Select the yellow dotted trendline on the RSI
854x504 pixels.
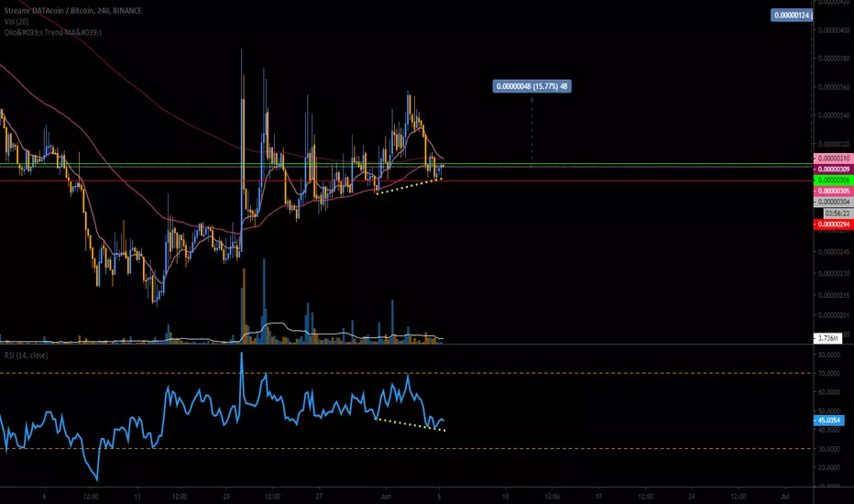click(x=411, y=424)
